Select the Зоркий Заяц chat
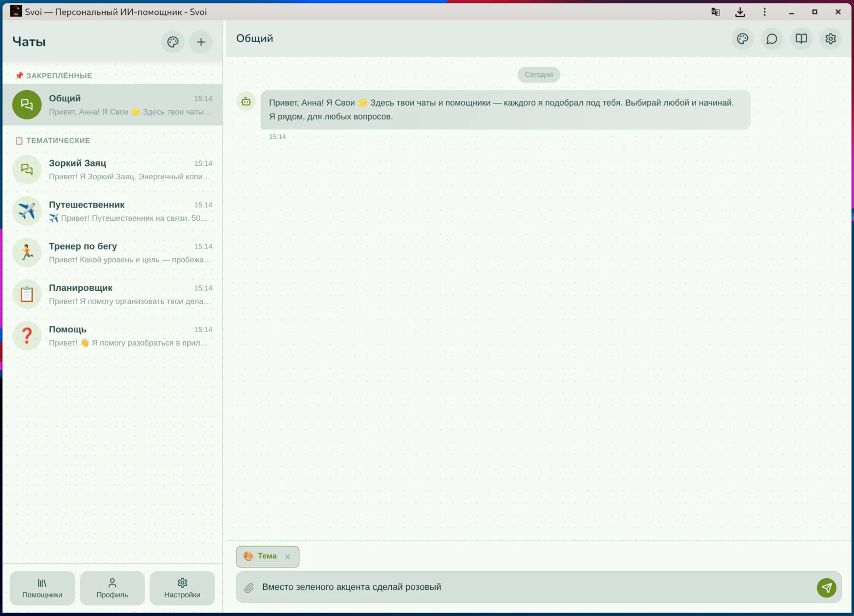 [112, 170]
